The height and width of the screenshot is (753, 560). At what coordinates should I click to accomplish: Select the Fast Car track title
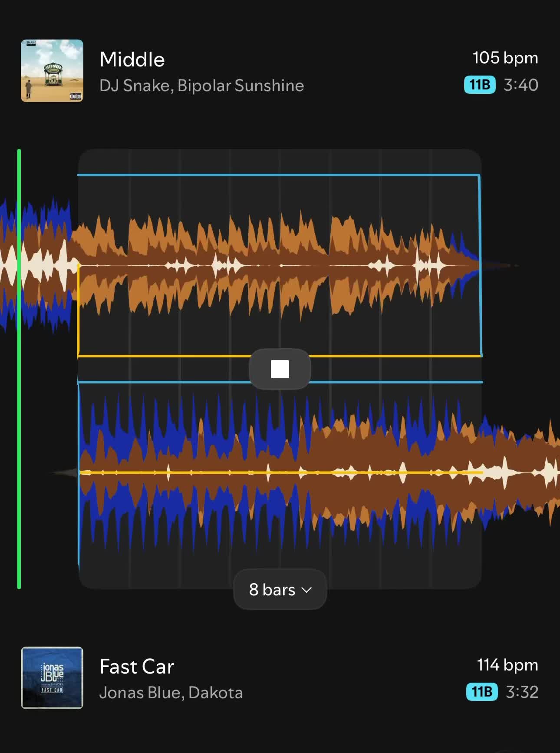click(x=137, y=667)
